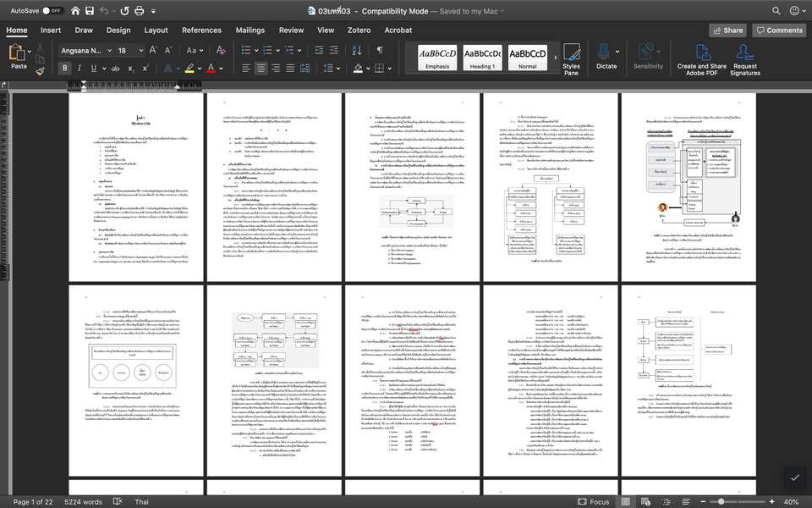Open the Customize Quick Access Toolbar dropdown

click(153, 10)
